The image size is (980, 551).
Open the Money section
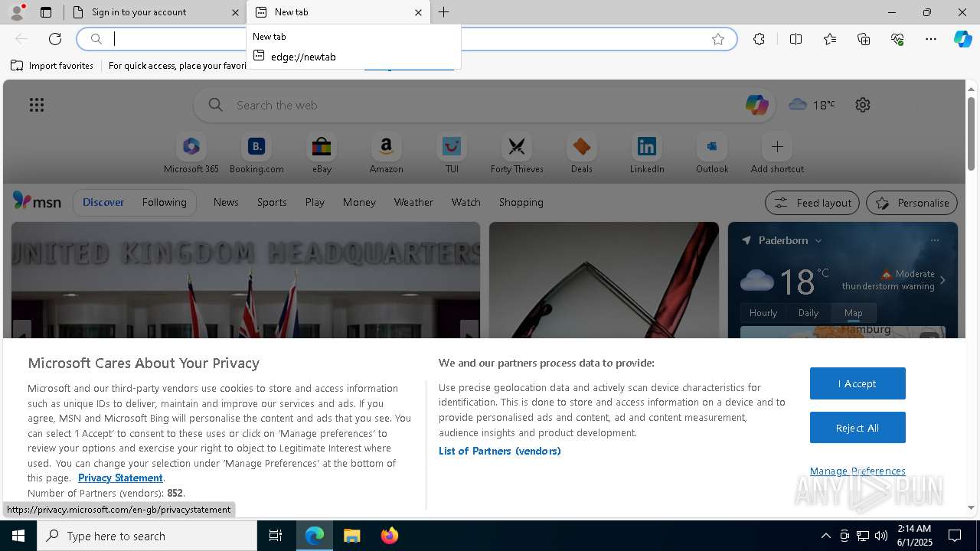[359, 202]
